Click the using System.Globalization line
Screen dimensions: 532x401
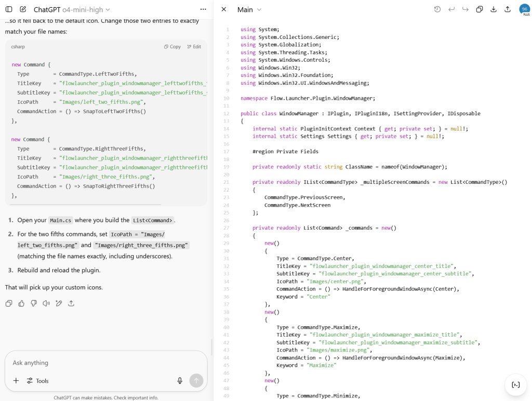281,45
